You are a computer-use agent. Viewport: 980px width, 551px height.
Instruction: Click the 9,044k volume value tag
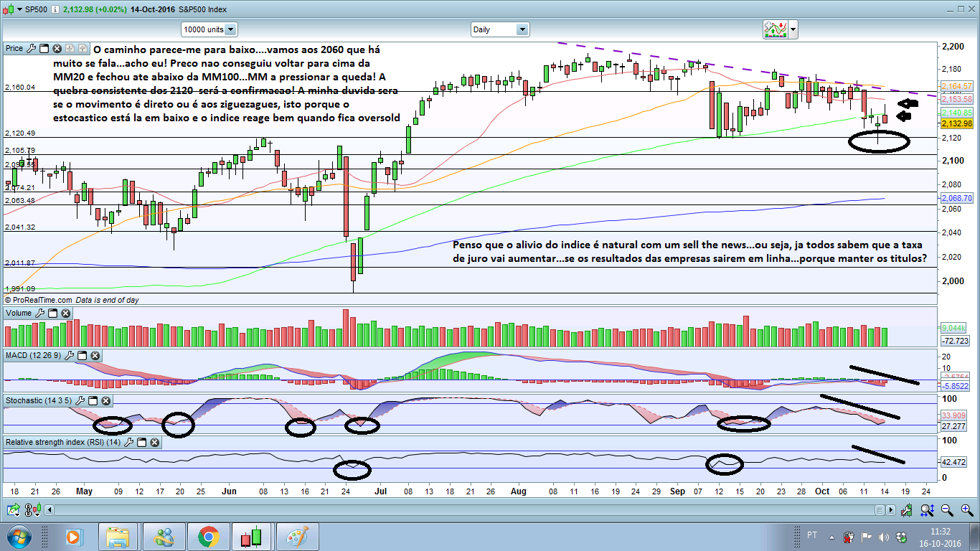954,327
